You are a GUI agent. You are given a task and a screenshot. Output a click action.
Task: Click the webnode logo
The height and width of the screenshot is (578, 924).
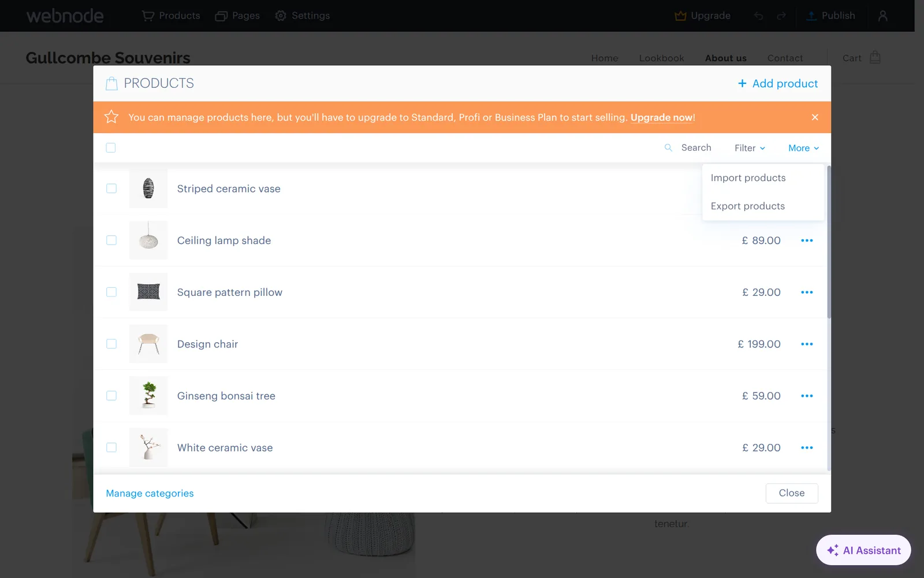[65, 16]
